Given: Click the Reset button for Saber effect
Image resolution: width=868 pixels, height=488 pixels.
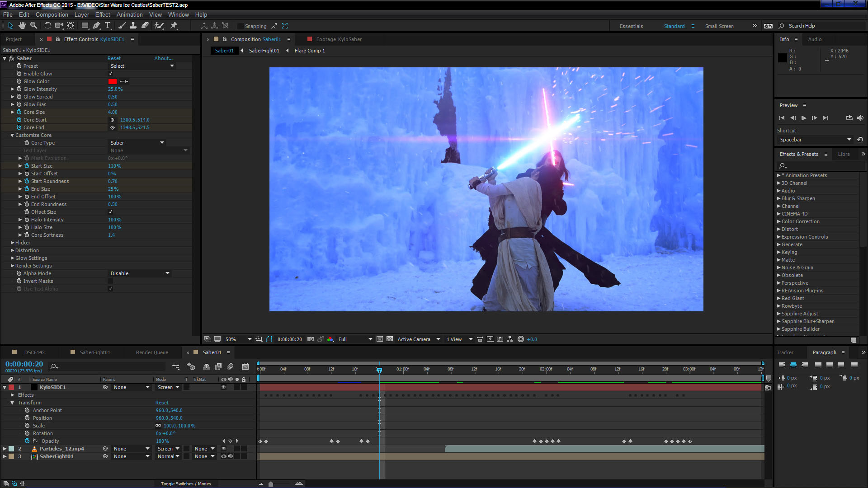Looking at the screenshot, I should click(114, 58).
